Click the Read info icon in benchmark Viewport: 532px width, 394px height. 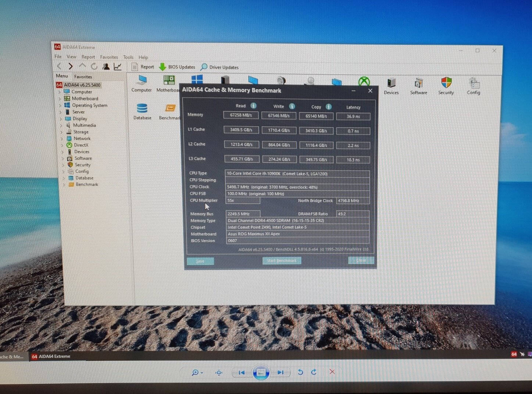click(253, 106)
